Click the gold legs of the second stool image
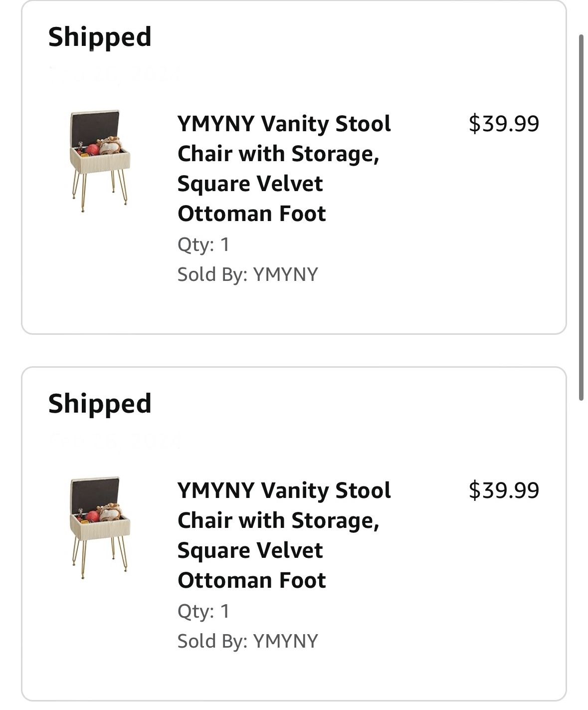Viewport: 588px width, 710px height. [100, 556]
